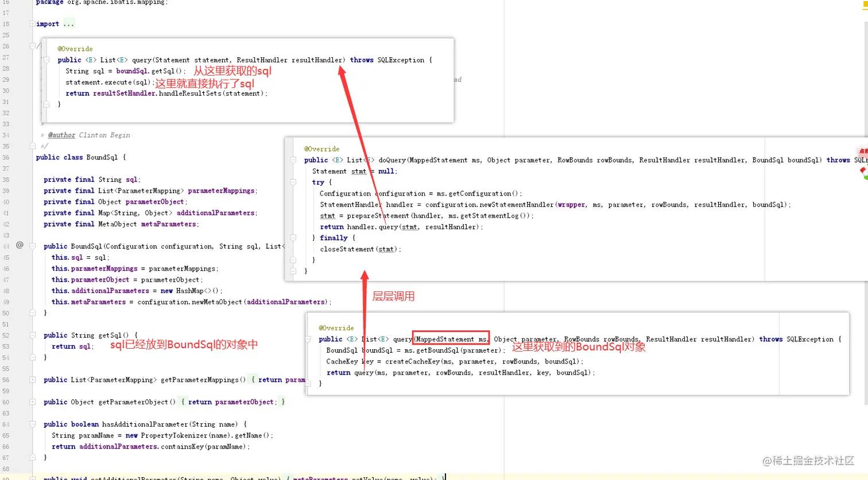Click 'statement.execute(sql)' in the top popup

click(108, 82)
